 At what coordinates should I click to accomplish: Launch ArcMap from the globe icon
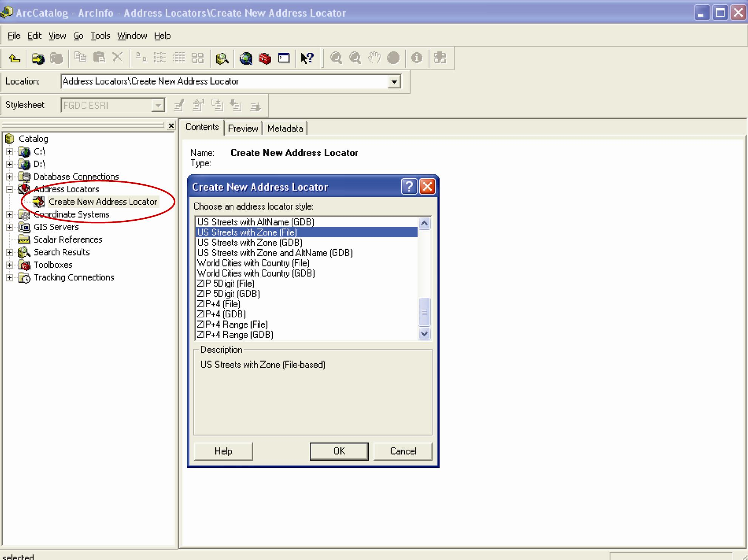point(246,58)
